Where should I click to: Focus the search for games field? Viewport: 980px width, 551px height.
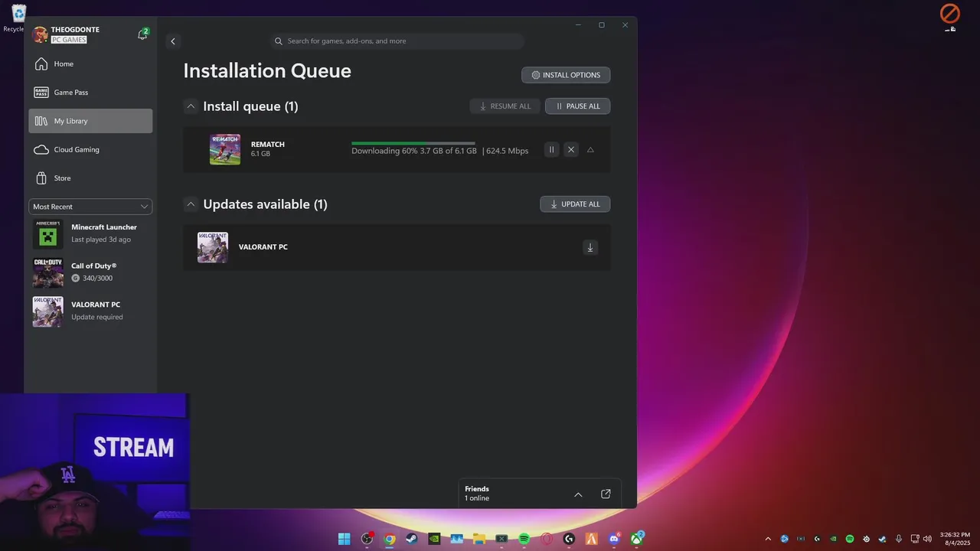click(x=397, y=41)
